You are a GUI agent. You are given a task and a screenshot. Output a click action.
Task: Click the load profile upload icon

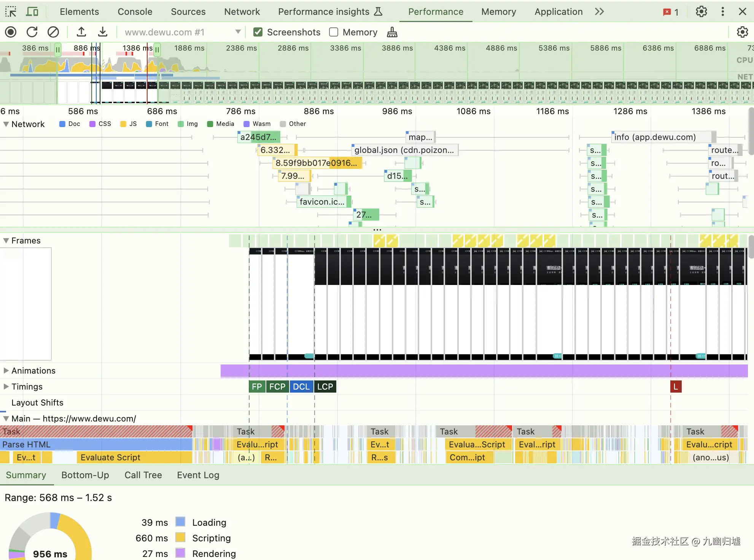81,32
